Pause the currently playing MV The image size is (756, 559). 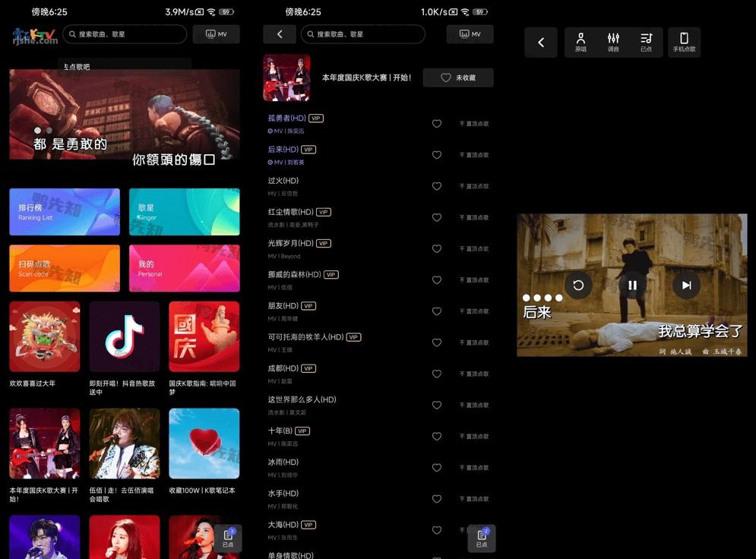point(632,285)
